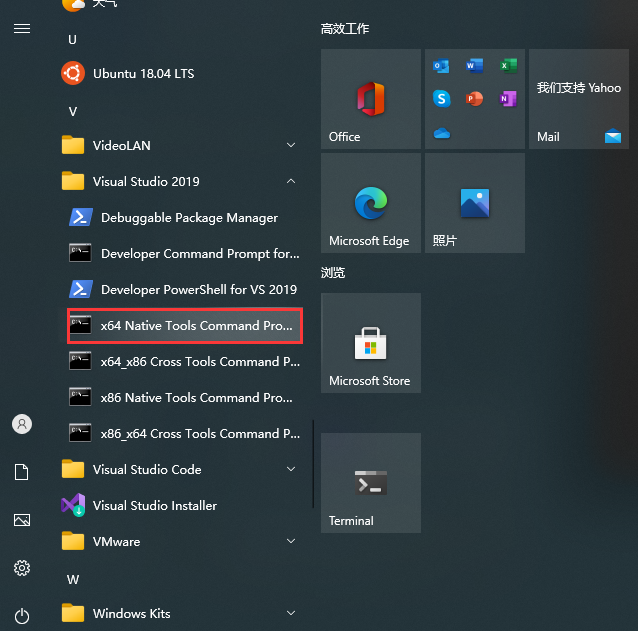Open the Microsoft Store tile

[371, 343]
